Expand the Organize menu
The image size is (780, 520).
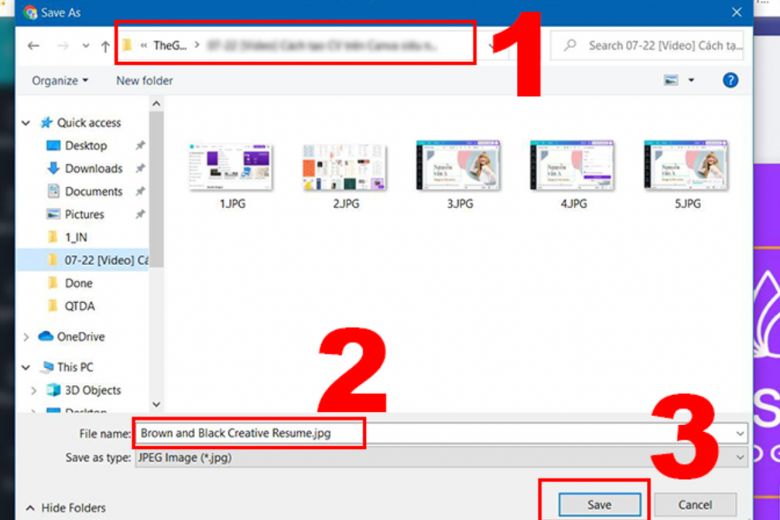pos(59,80)
